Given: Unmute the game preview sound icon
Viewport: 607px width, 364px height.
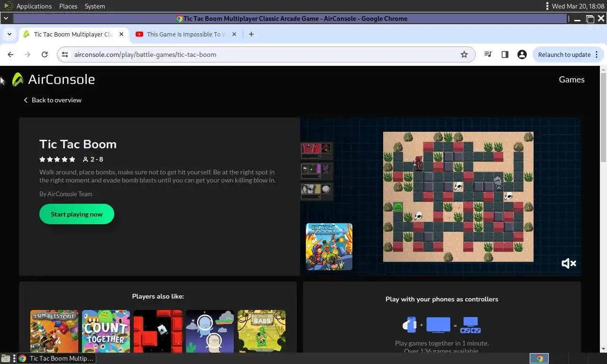Looking at the screenshot, I should [569, 264].
